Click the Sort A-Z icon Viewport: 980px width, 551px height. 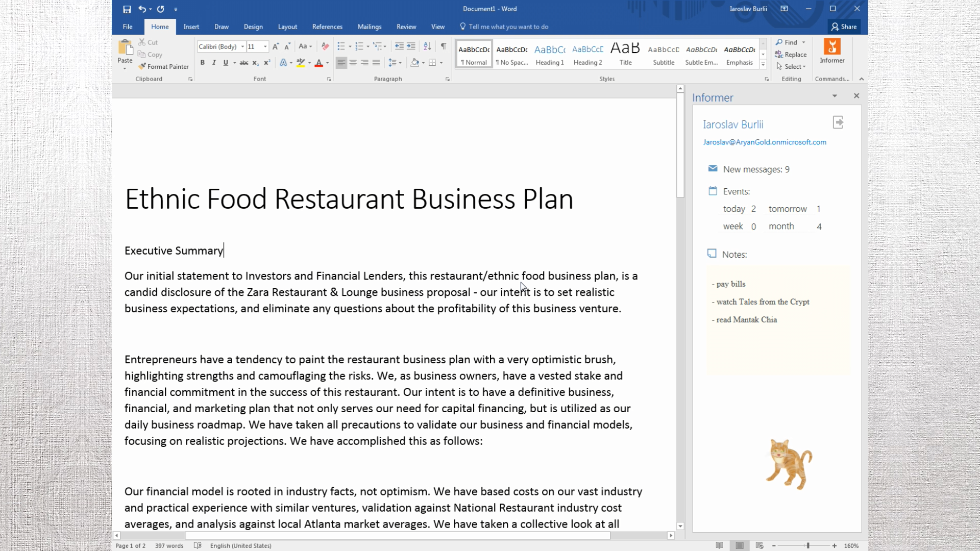click(427, 46)
